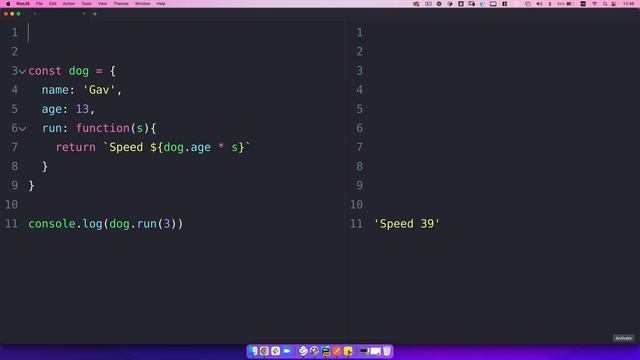Open the Help menu
640x360 pixels.
(161, 4)
